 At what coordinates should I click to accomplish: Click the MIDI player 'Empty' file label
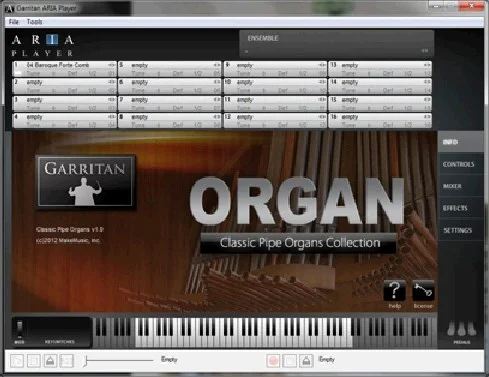(x=169, y=359)
